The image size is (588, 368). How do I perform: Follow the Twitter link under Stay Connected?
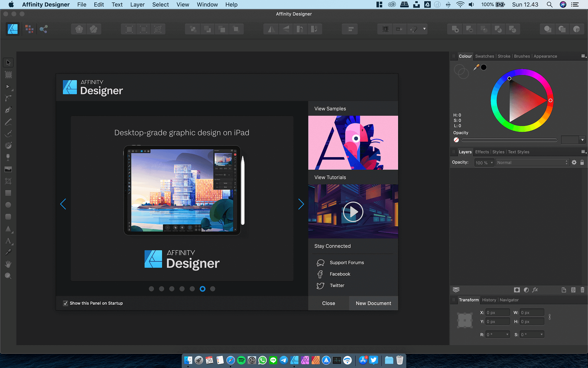coord(337,285)
